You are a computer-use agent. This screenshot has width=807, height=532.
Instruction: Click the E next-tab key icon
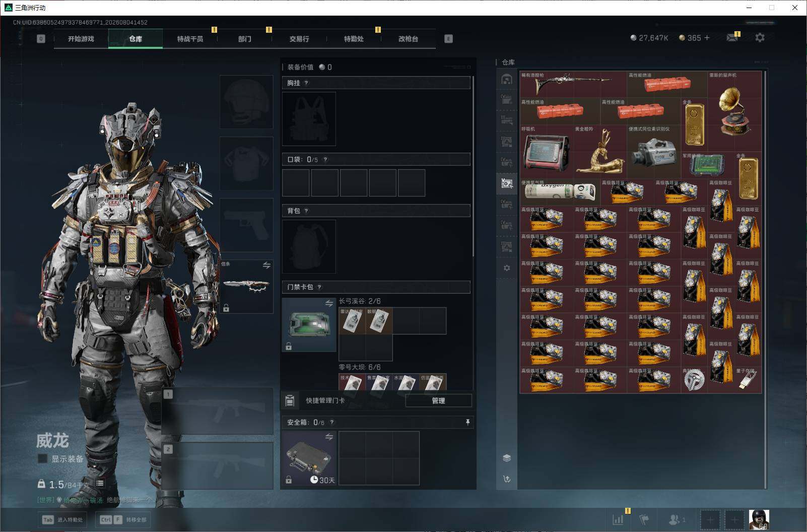(x=448, y=39)
